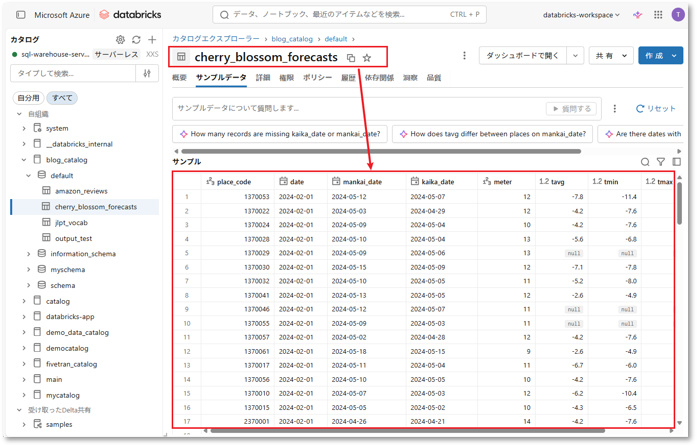Expand the __databricks_internal catalog
The width and height of the screenshot is (697, 446).
24,144
